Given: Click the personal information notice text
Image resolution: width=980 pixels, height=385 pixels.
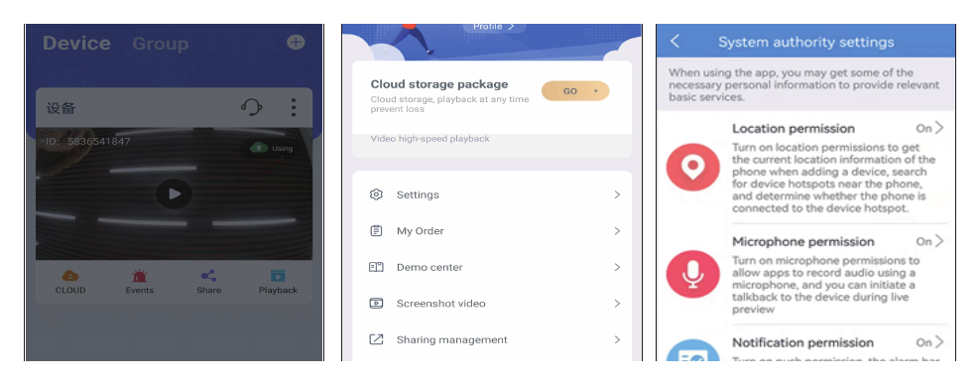Looking at the screenshot, I should coord(803,85).
